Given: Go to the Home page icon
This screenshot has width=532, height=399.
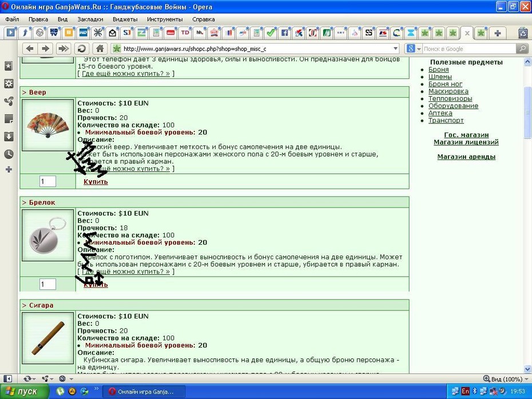Looking at the screenshot, I should pos(100,49).
